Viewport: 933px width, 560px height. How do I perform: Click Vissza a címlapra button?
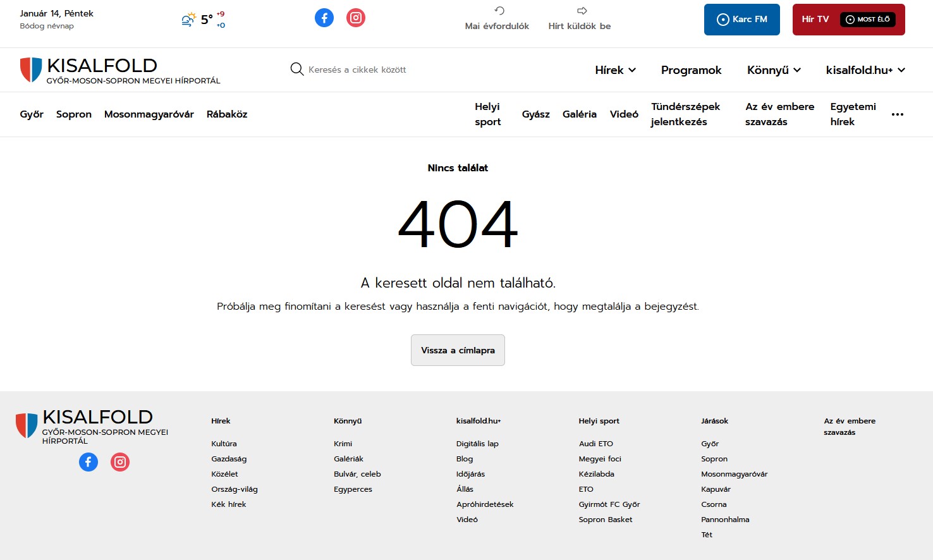click(458, 350)
